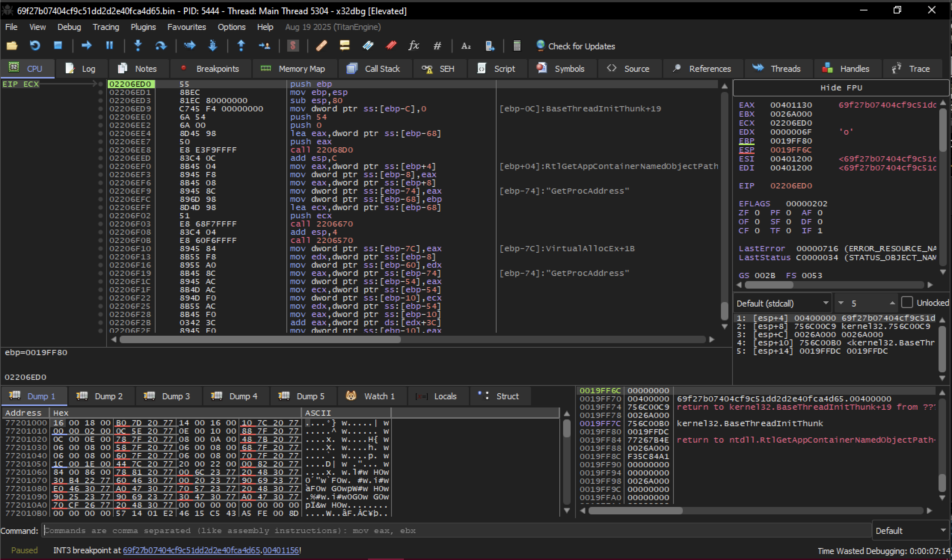Follow the 00401156 address link in status bar

[281, 550]
